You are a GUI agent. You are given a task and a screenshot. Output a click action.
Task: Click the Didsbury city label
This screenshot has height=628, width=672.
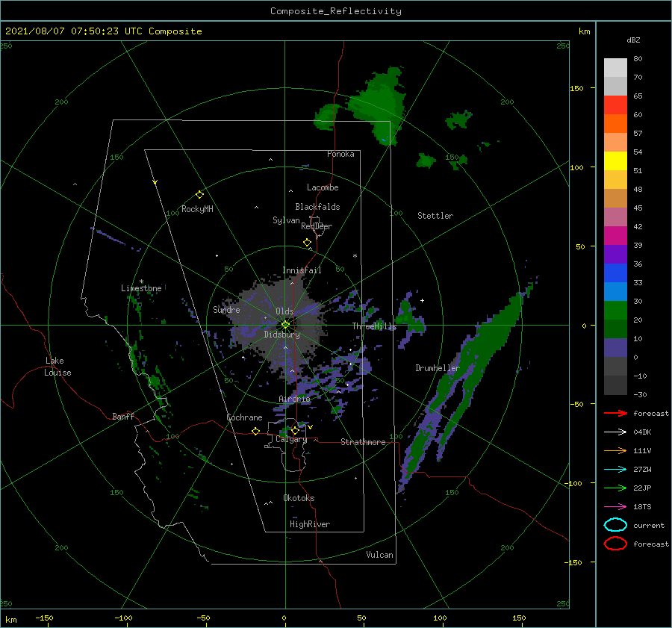pos(282,335)
